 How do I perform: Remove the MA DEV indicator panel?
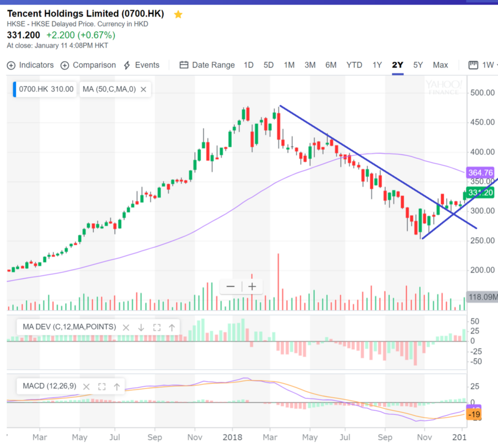(126, 328)
